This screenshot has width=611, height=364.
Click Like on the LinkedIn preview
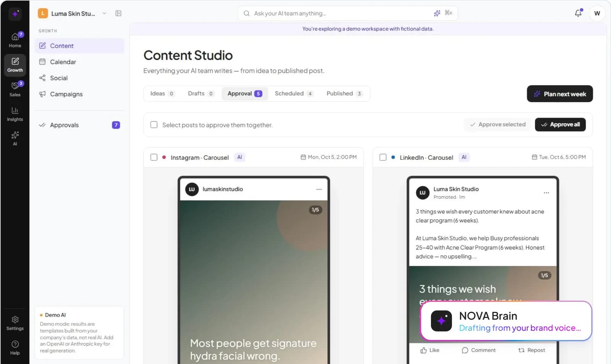(x=430, y=350)
